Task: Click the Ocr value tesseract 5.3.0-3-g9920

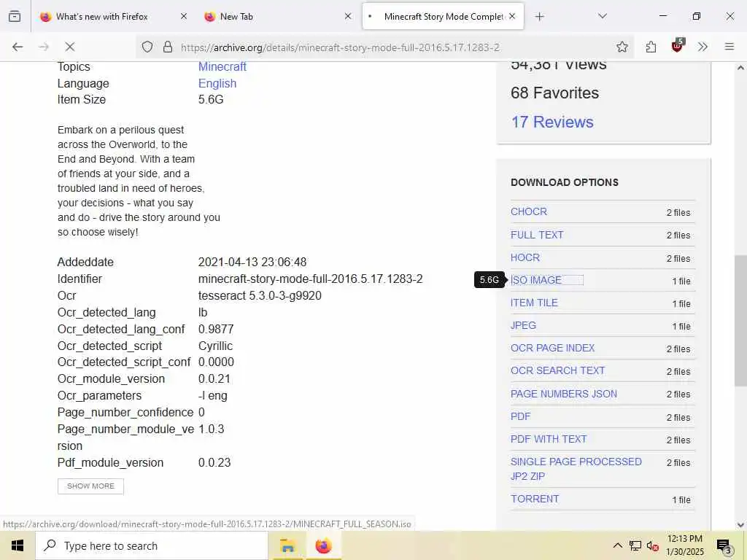Action: click(x=260, y=296)
